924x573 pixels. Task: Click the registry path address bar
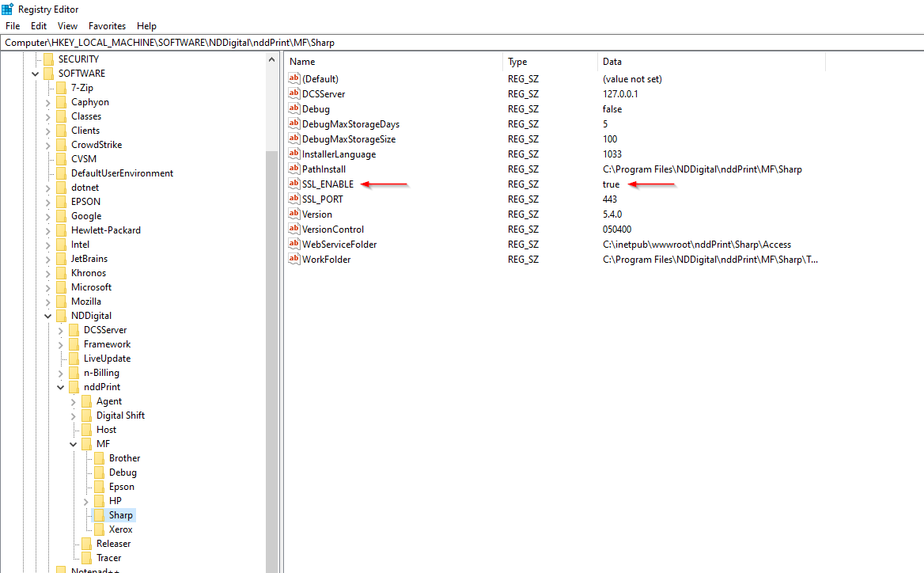[462, 43]
